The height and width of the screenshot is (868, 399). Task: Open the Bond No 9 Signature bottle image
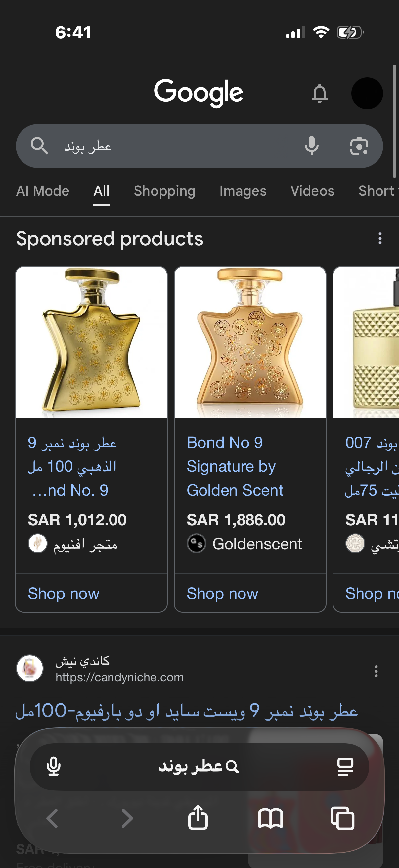coord(250,342)
